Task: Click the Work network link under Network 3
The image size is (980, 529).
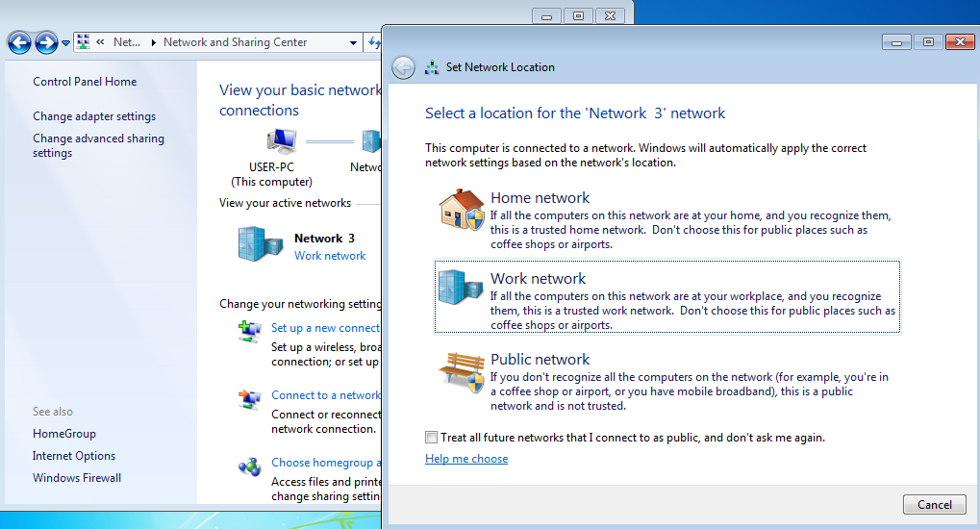Action: coord(330,256)
